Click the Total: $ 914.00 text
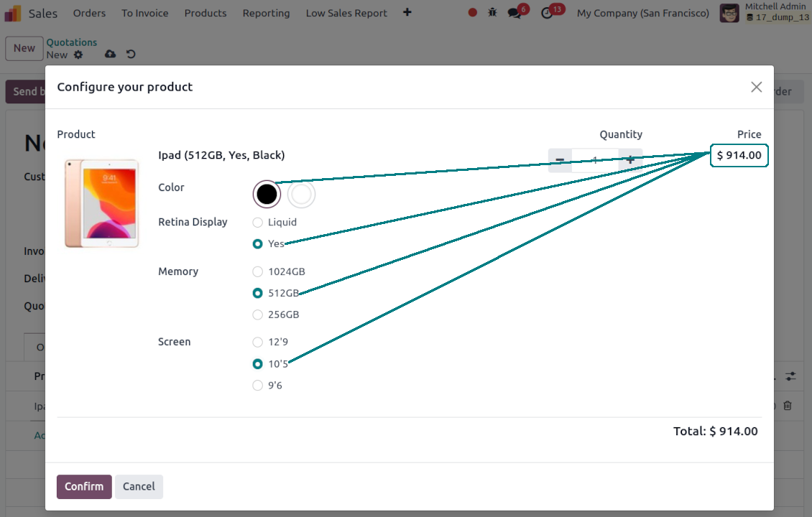This screenshot has height=517, width=812. pos(715,431)
